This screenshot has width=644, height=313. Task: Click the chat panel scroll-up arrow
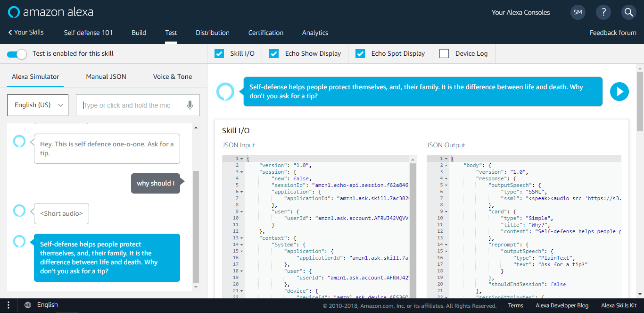196,127
